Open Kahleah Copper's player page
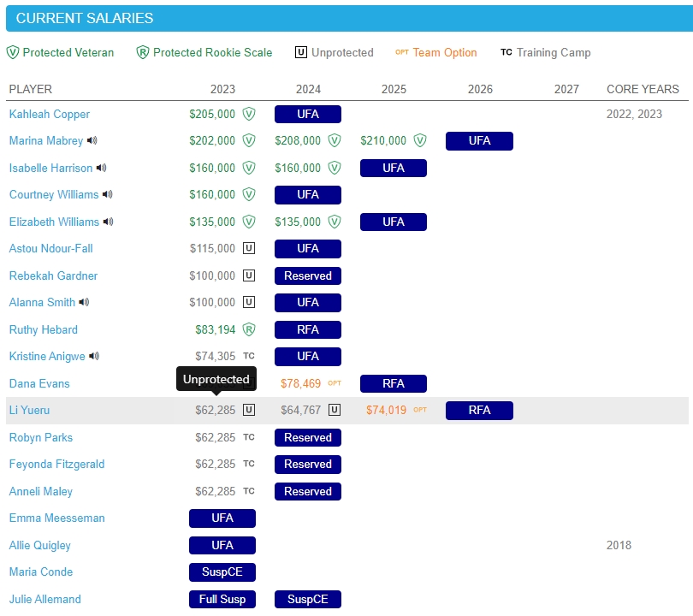Image resolution: width=693 pixels, height=616 pixels. tap(50, 114)
